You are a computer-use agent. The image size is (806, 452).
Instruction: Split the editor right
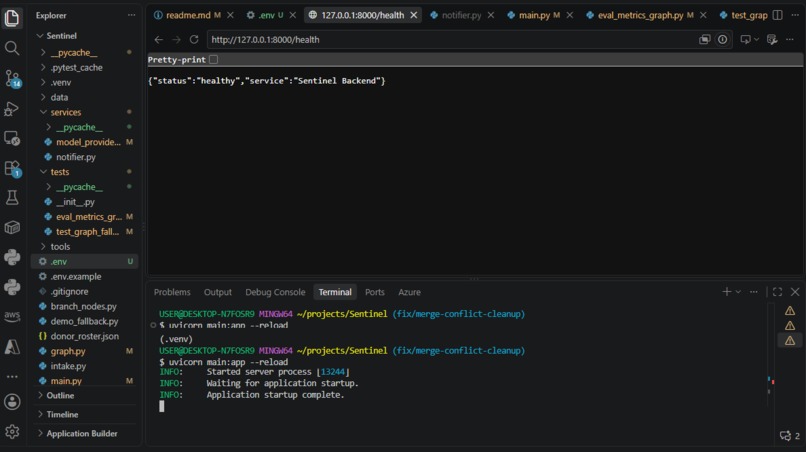coord(778,15)
